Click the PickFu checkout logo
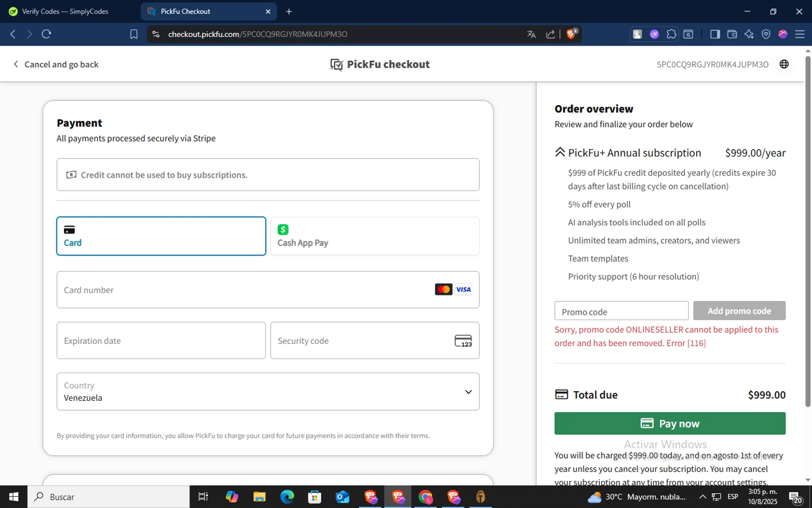Screen dimensions: 812x508 [x=380, y=64]
